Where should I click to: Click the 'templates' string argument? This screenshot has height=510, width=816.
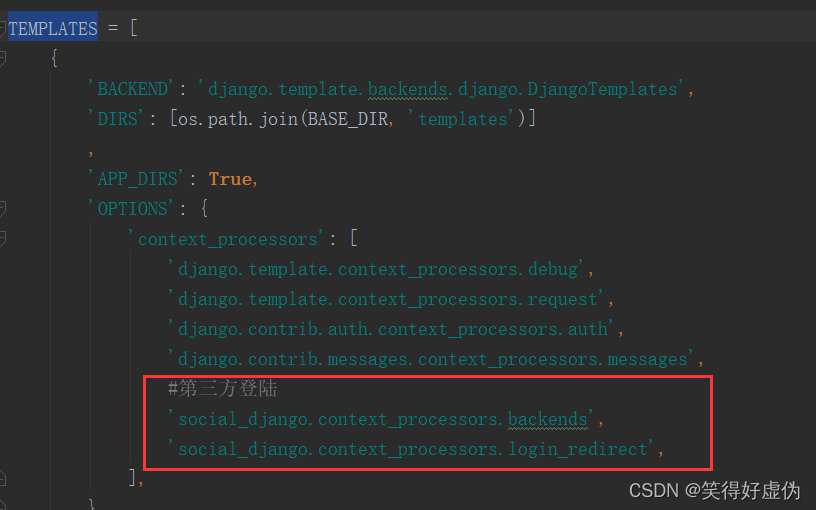coord(462,119)
